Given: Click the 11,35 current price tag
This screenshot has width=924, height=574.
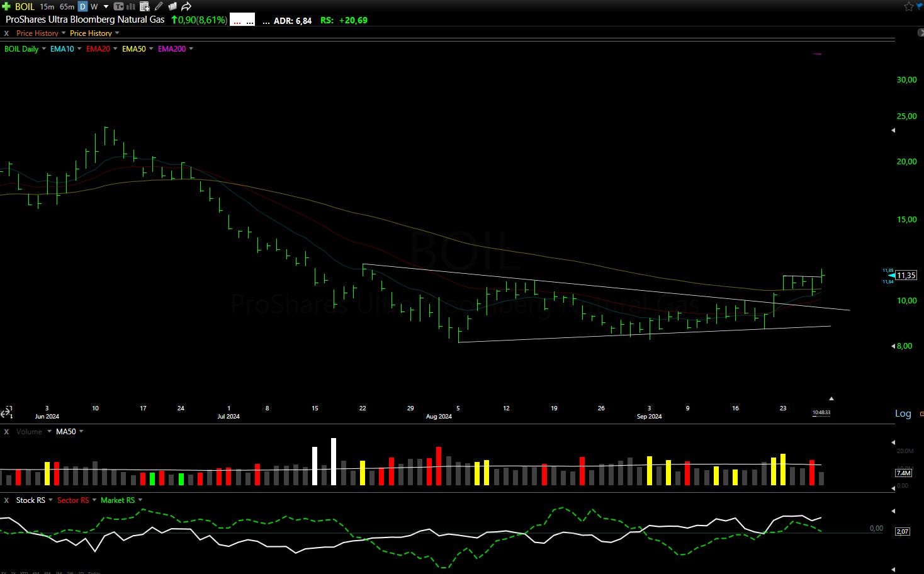Looking at the screenshot, I should click(906, 276).
